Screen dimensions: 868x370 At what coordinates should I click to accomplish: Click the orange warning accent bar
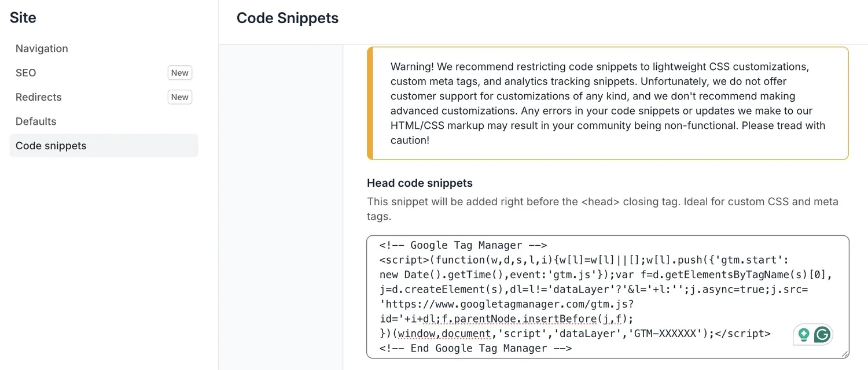tap(370, 103)
